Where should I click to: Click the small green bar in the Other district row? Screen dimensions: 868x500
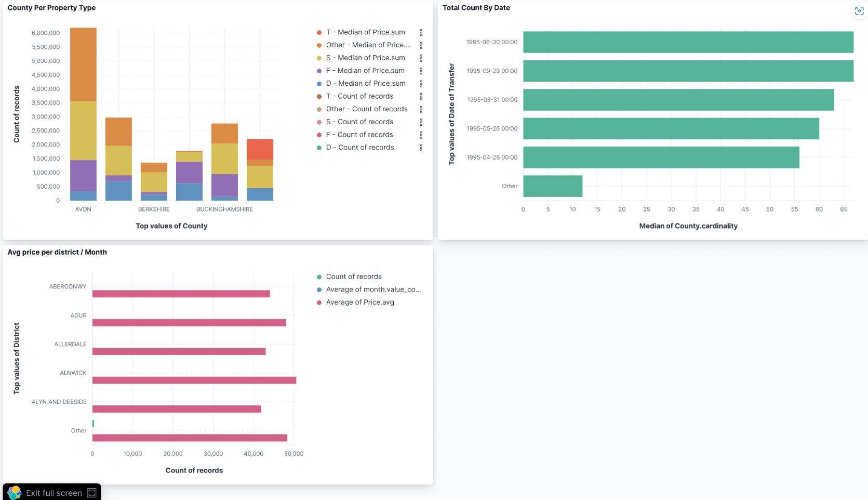(x=93, y=424)
